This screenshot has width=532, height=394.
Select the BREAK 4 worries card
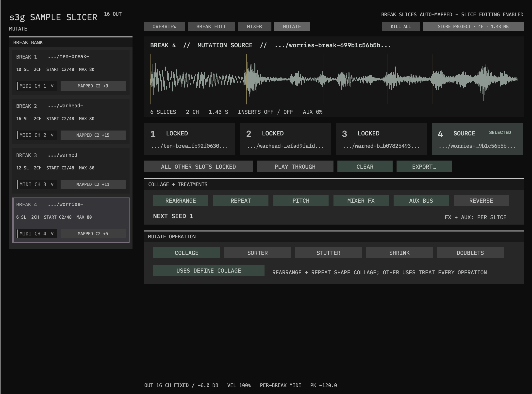[71, 220]
